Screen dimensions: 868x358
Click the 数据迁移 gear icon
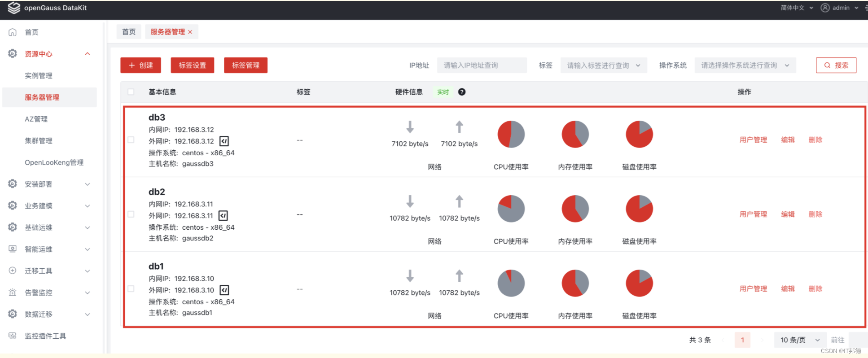pos(13,314)
